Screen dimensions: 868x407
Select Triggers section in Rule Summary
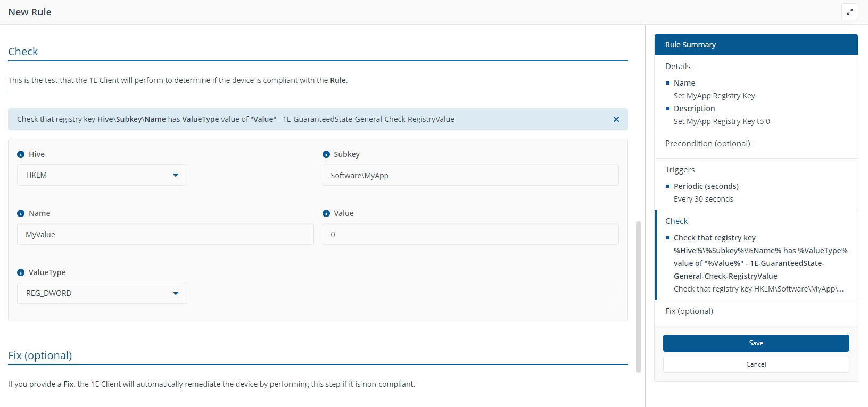680,170
